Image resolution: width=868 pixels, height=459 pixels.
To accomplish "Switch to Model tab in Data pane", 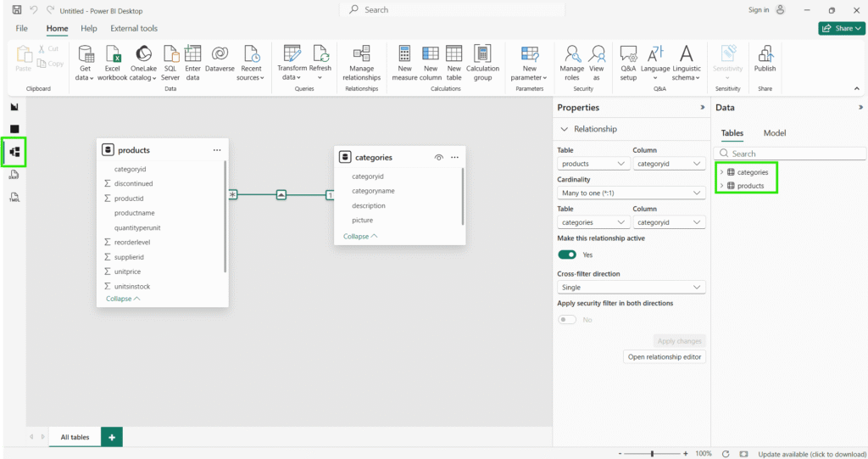I will coord(775,133).
